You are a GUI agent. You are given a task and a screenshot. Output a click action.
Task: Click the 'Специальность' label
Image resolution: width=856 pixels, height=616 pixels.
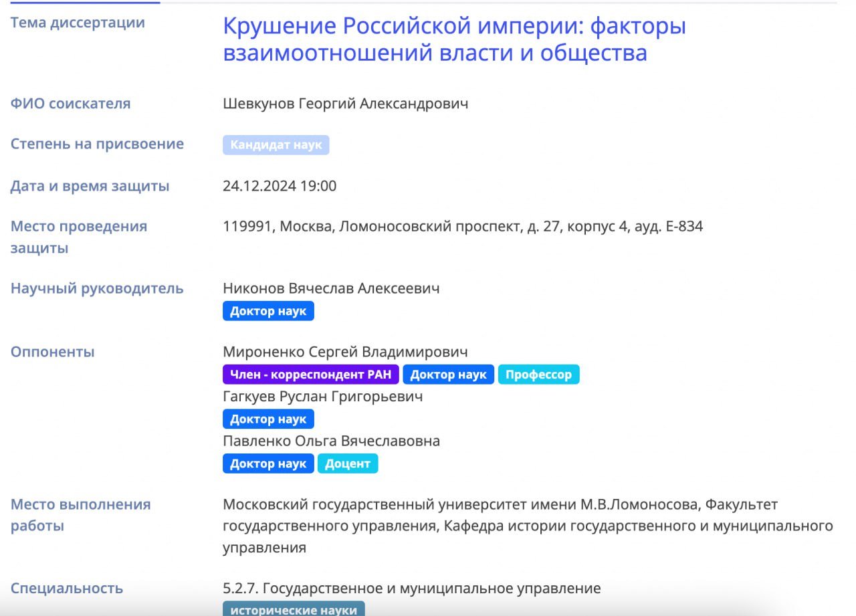click(x=67, y=589)
